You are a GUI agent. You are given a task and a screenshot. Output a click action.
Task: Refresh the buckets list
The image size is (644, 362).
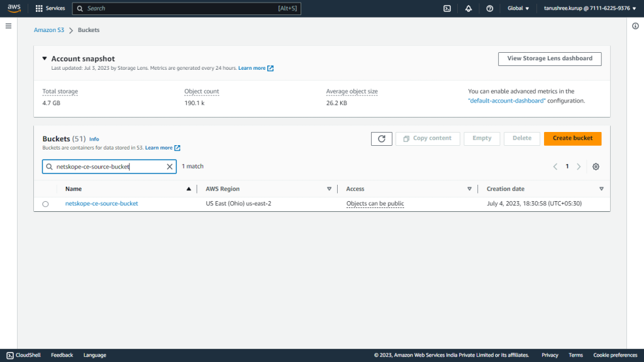pyautogui.click(x=382, y=139)
